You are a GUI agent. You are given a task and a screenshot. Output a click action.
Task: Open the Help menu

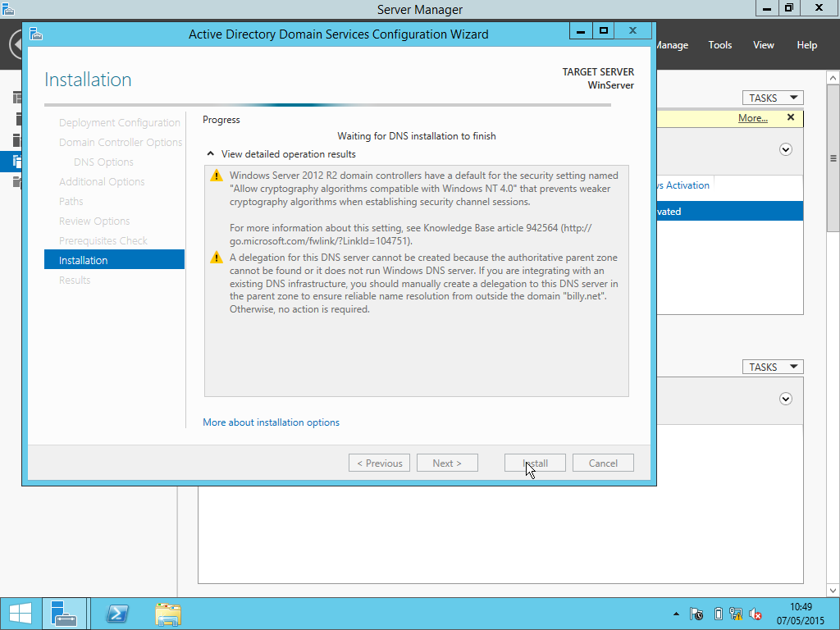807,45
